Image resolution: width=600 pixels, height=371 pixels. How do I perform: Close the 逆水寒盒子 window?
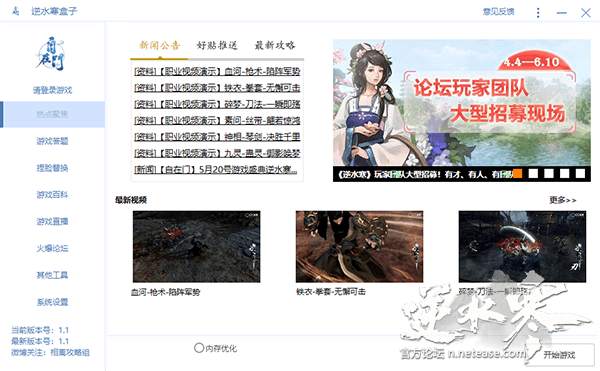[x=585, y=13]
